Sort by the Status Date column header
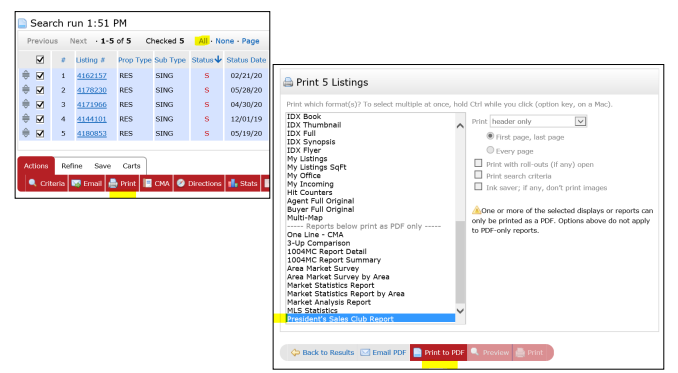The width and height of the screenshot is (678, 373). (246, 60)
